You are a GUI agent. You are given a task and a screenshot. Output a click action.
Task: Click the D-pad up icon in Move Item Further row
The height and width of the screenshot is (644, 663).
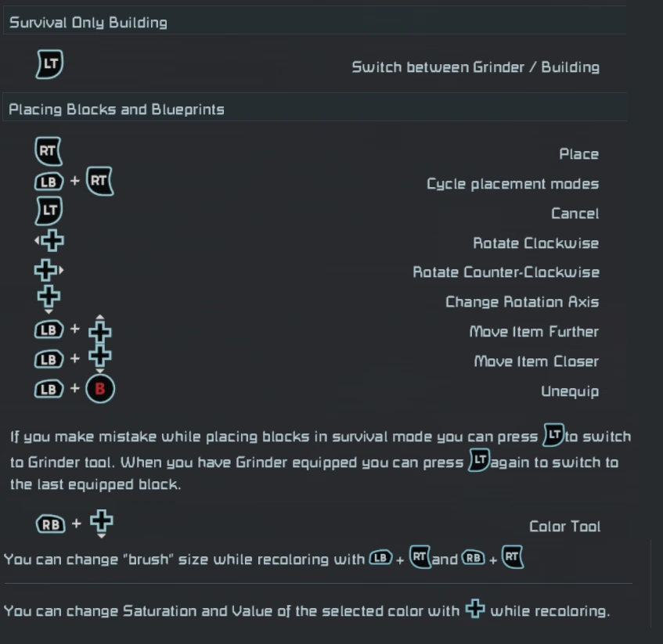(x=99, y=330)
